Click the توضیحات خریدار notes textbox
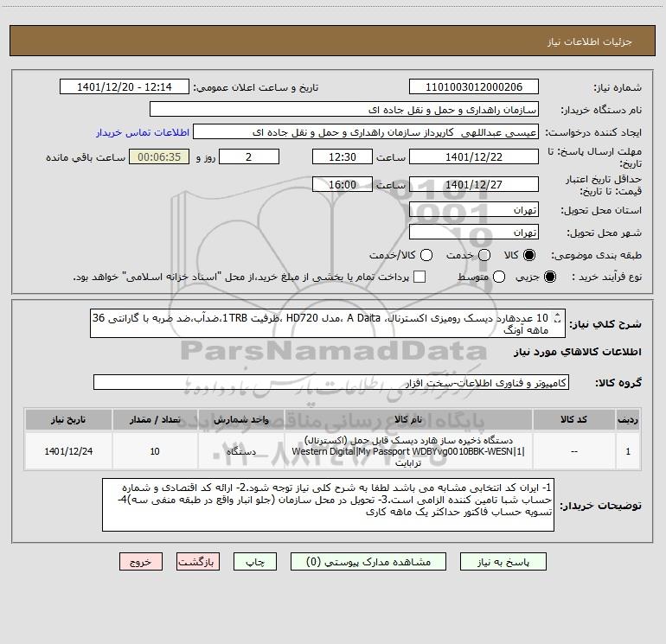The image size is (666, 644). (328, 505)
